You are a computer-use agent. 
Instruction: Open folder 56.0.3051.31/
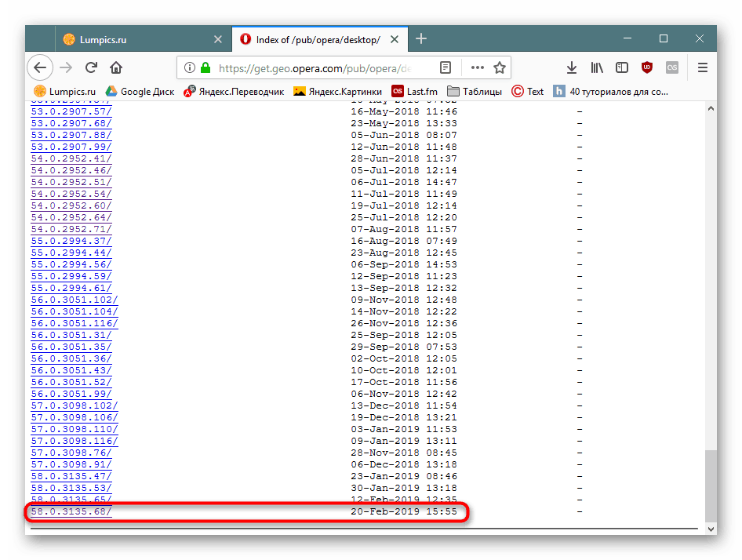71,335
